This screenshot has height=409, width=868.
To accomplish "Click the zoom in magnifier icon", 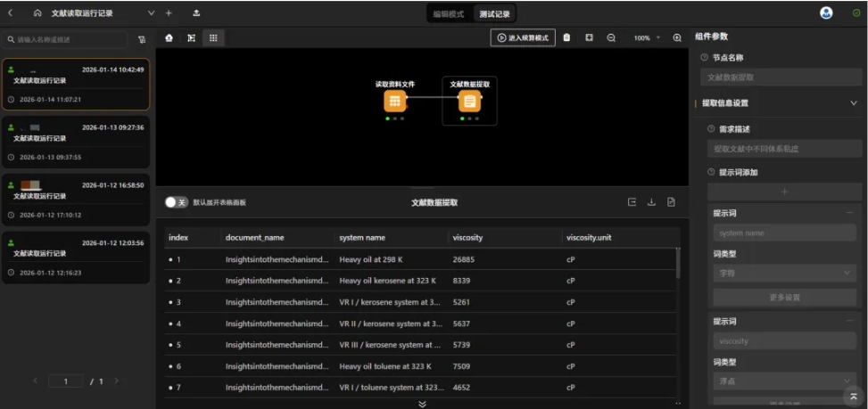I will 677,38.
